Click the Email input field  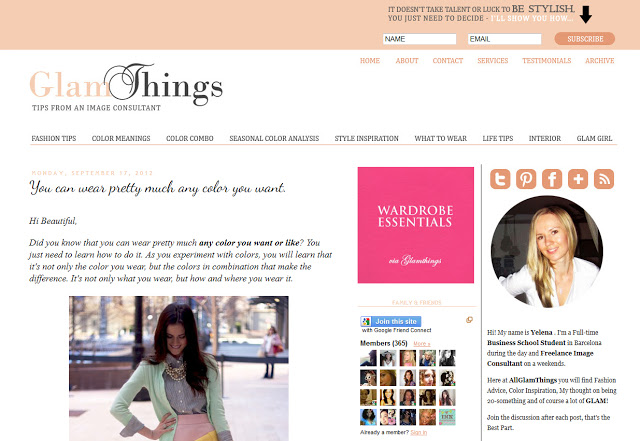click(x=504, y=39)
